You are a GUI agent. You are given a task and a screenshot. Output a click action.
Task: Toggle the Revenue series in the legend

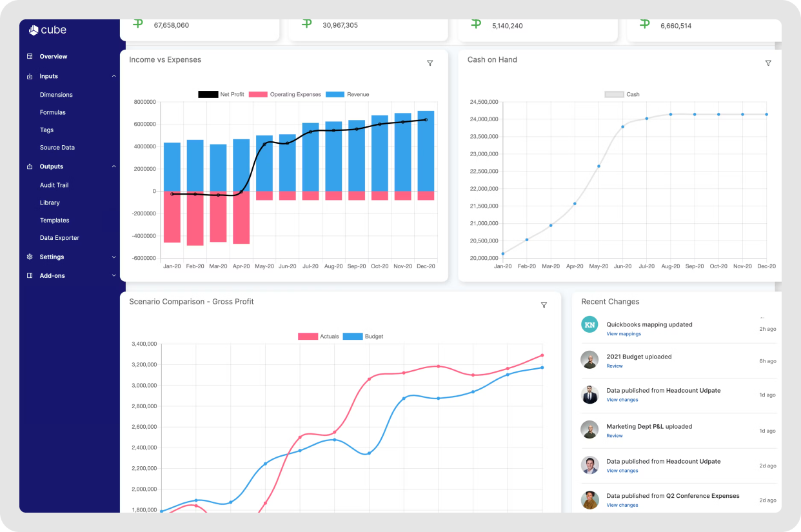(347, 94)
